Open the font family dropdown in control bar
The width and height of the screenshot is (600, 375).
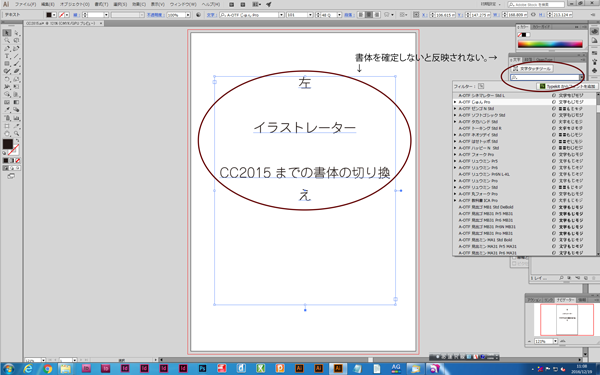coord(281,15)
